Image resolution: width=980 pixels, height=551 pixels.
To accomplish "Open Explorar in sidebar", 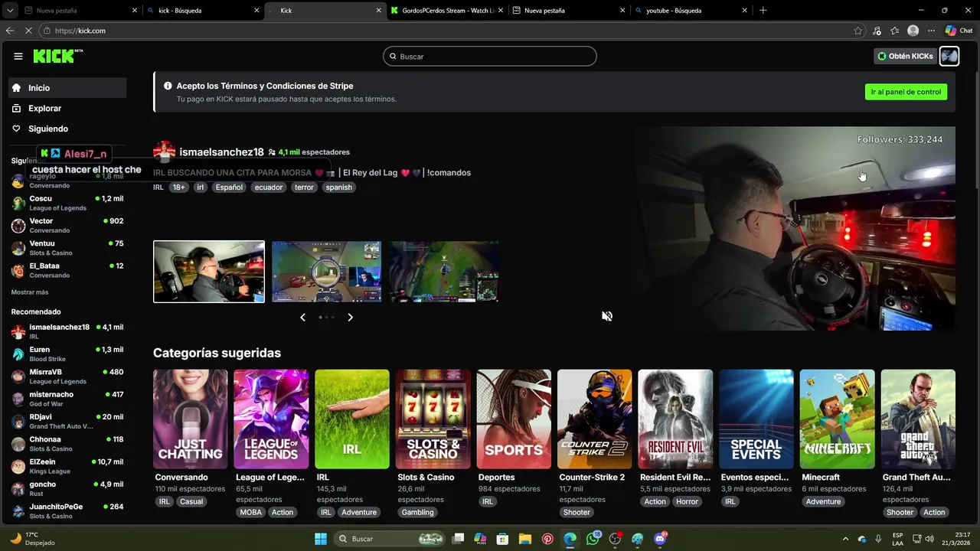I will (67, 108).
